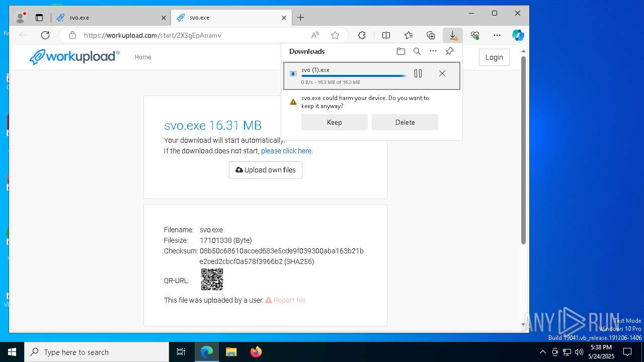Keep the flagged svo.exe file
The height and width of the screenshot is (362, 644).
tap(335, 122)
